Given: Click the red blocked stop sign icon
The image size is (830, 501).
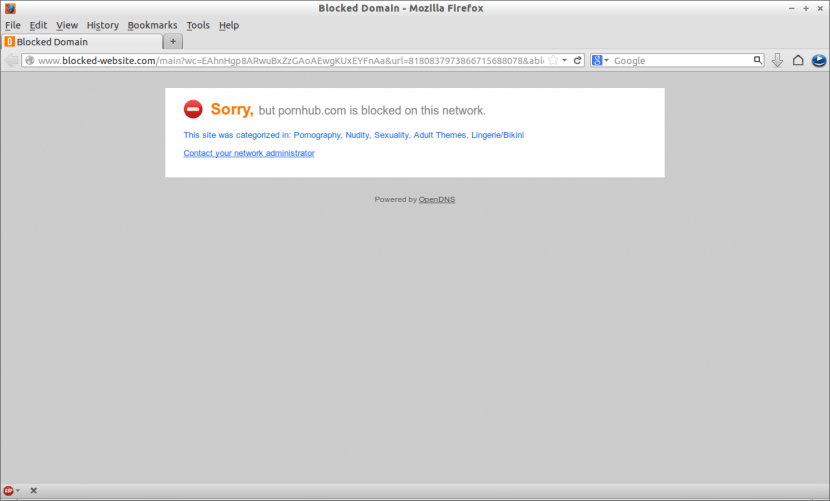Looking at the screenshot, I should tap(193, 109).
